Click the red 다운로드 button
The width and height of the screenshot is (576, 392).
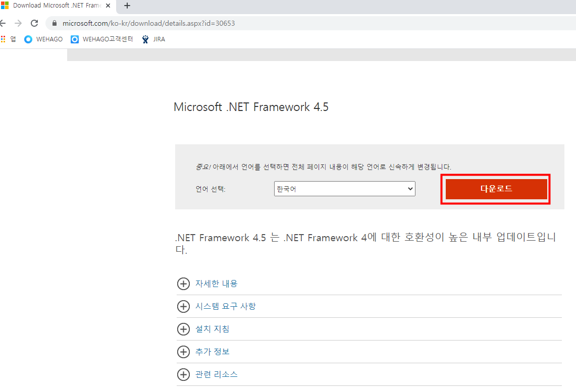(496, 189)
